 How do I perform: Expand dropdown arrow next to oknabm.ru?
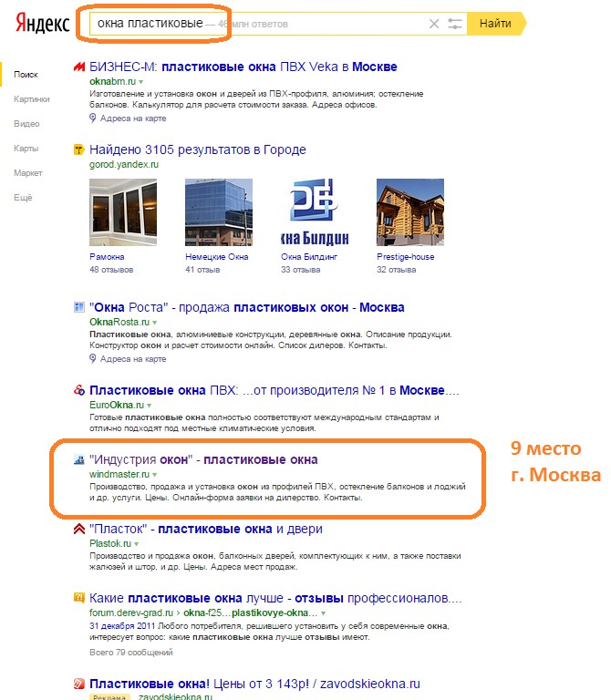tap(141, 82)
